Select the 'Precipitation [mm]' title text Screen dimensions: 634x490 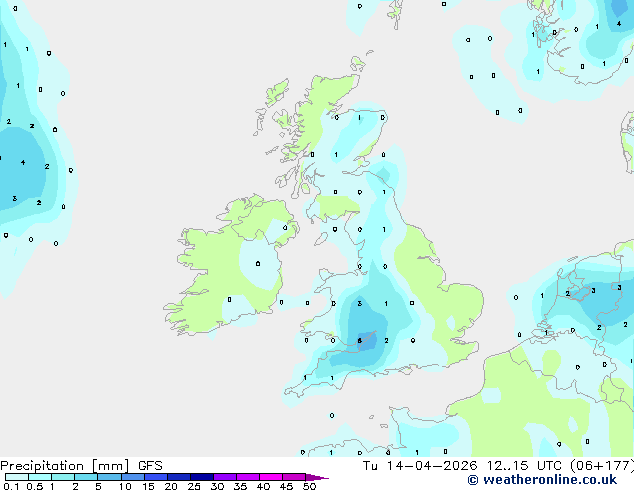[x=65, y=466]
